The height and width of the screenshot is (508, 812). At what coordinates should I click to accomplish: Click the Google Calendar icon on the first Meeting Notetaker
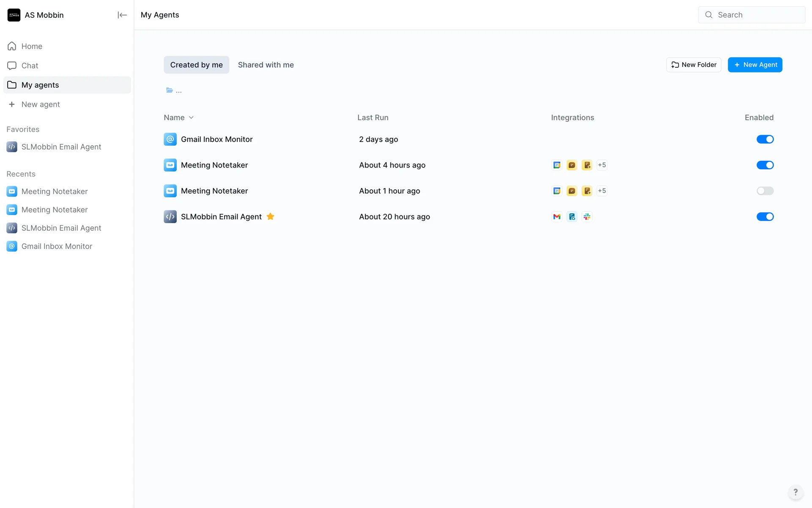[557, 165]
